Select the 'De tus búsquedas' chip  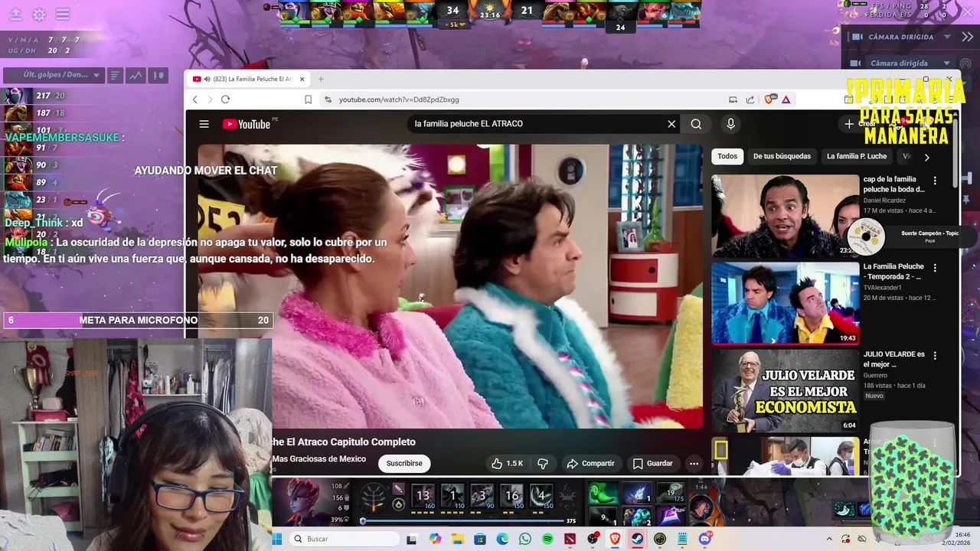[x=782, y=156]
